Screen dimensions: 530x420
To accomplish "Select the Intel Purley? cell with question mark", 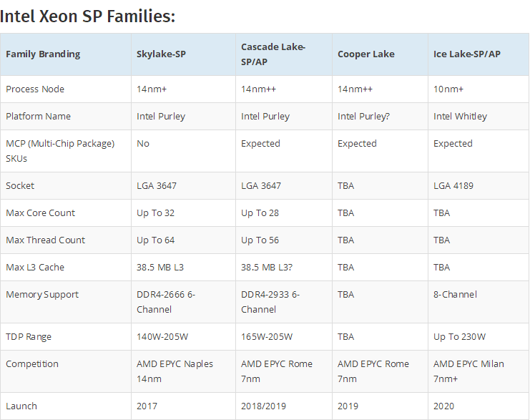I will click(x=363, y=117).
